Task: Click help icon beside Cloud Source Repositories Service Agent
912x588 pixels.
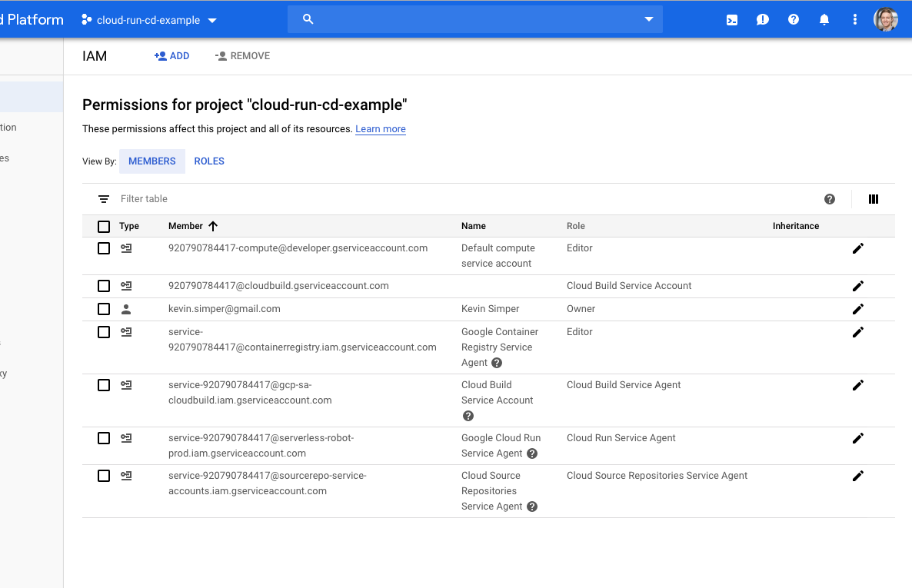Action: tap(532, 507)
